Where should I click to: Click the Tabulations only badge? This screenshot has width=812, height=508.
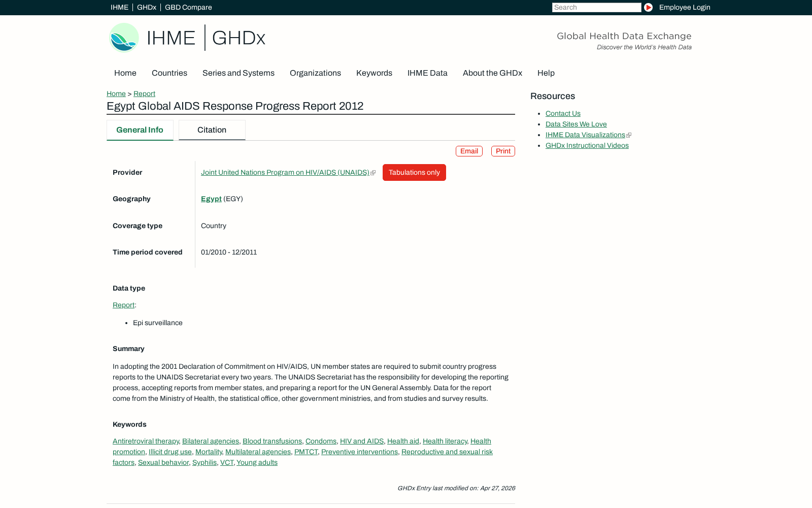(x=414, y=172)
